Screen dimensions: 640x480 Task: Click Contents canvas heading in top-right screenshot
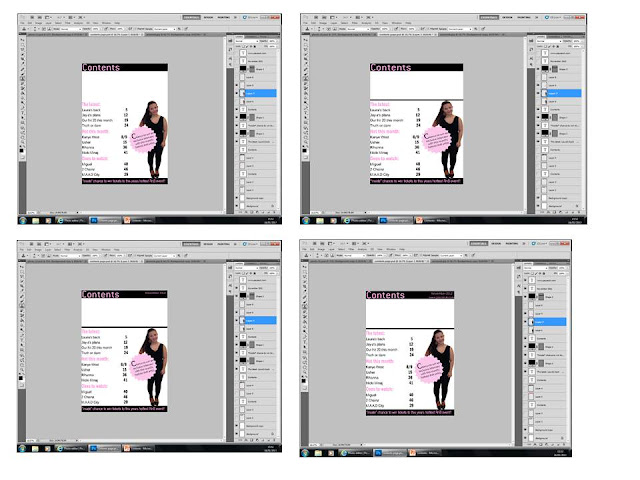(x=390, y=67)
